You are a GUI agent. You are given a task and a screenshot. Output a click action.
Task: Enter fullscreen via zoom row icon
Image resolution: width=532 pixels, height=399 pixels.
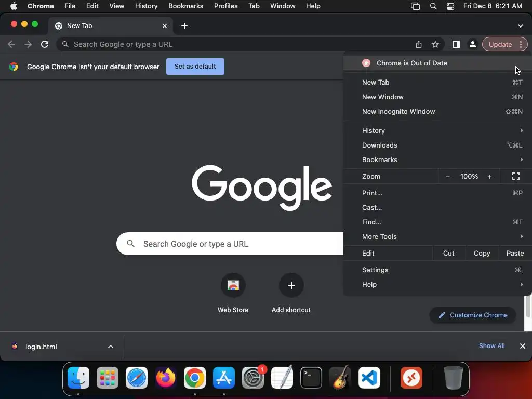click(516, 177)
